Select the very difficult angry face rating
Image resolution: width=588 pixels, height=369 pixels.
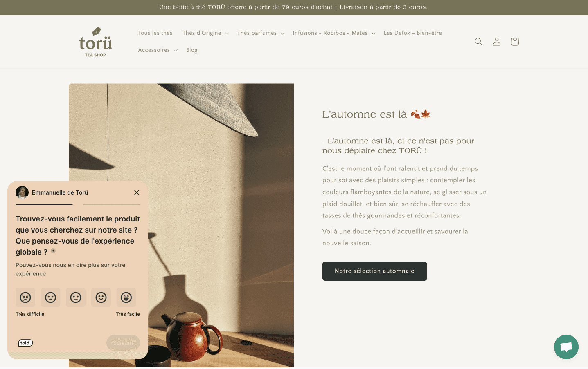tap(25, 297)
